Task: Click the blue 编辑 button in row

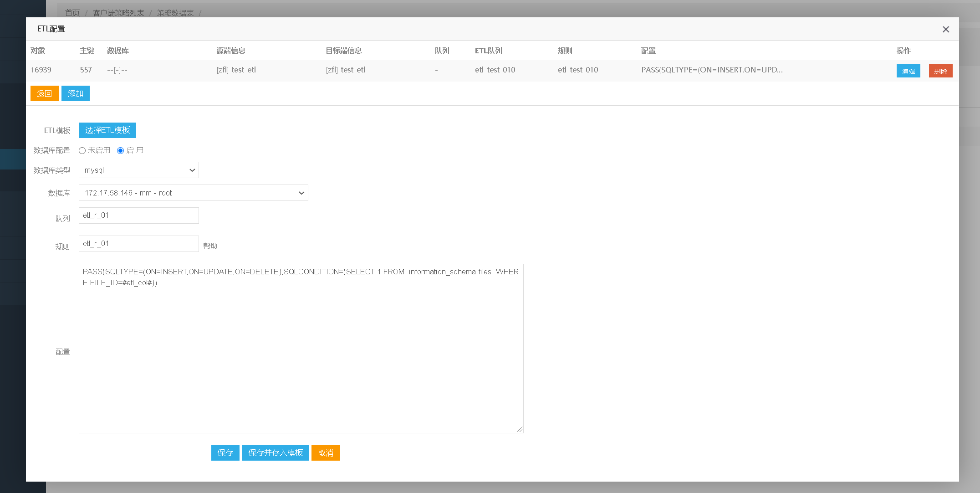Action: click(x=908, y=71)
